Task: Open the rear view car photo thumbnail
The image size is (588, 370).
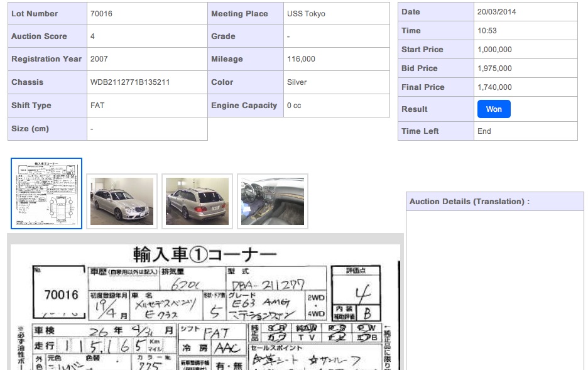Action: [197, 201]
